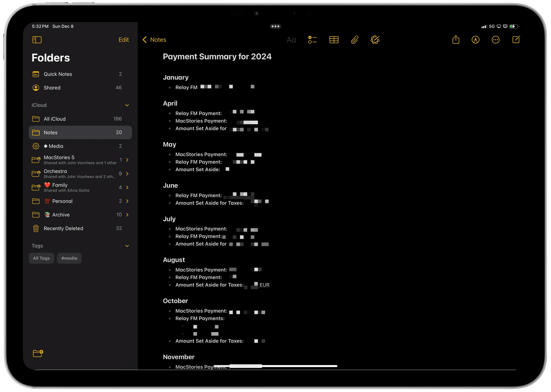
Task: Open the share sheet icon
Action: pyautogui.click(x=456, y=40)
